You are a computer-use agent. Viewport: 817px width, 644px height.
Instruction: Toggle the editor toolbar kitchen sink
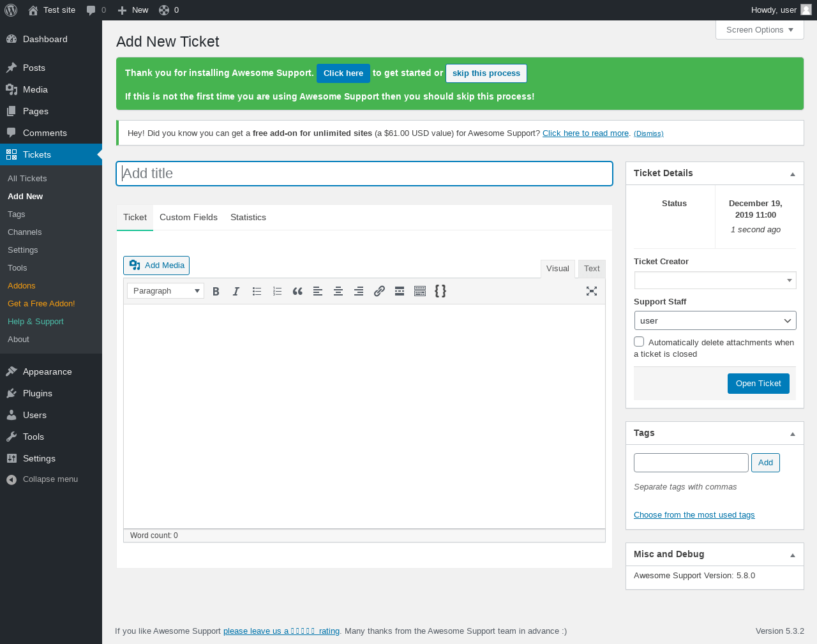(x=420, y=291)
